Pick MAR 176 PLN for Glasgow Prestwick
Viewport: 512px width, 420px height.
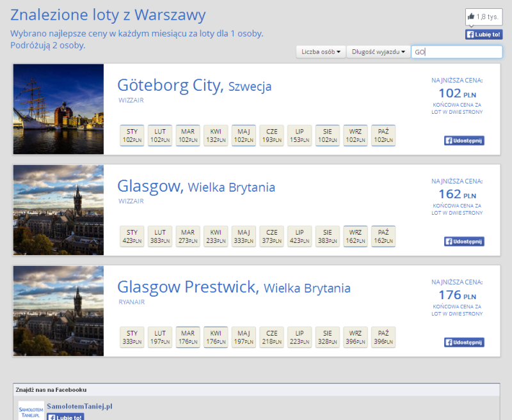188,337
